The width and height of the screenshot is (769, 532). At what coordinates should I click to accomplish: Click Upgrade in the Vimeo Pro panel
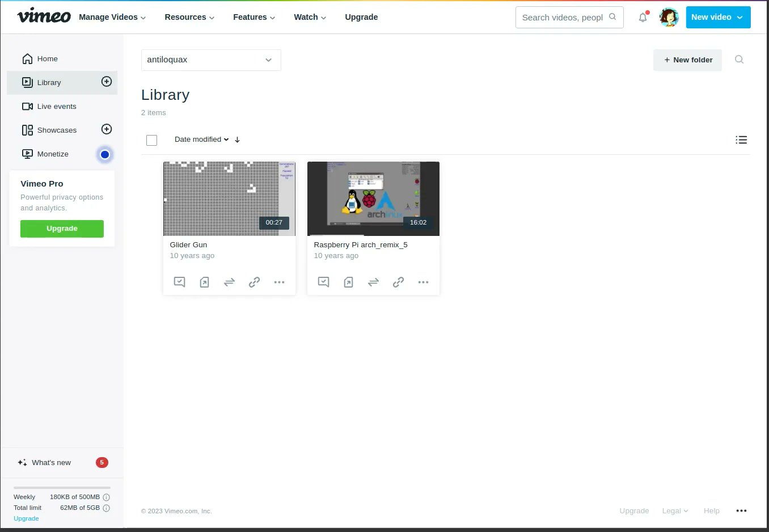coord(62,229)
